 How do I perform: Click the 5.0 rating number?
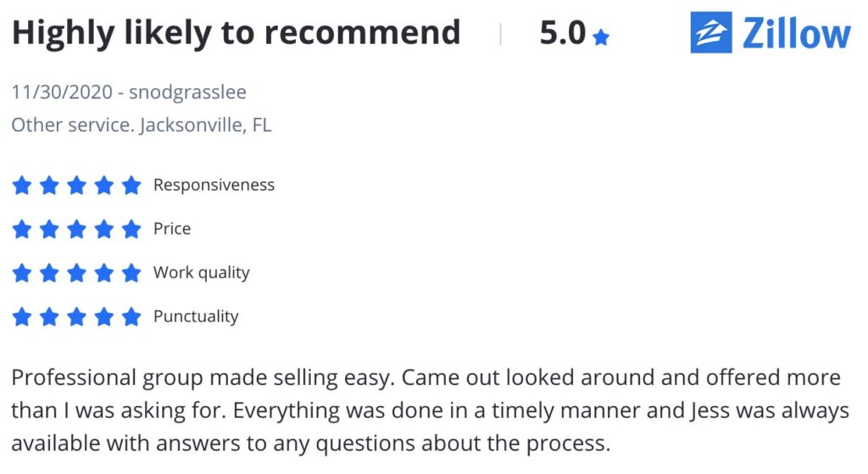click(x=563, y=33)
